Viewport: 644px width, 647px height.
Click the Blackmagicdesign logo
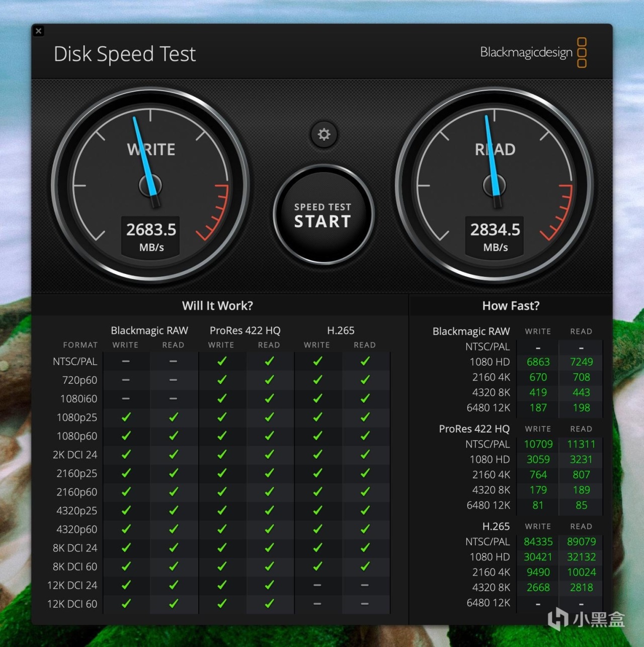coord(533,52)
